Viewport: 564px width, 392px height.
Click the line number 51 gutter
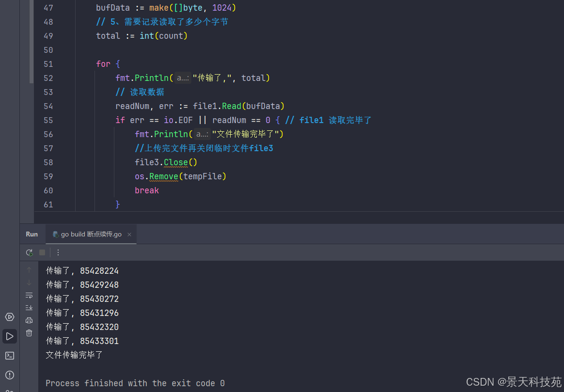tap(48, 64)
